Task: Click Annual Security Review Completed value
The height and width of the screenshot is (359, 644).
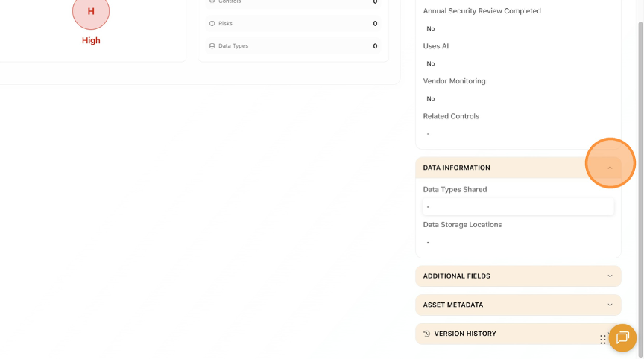Action: click(431, 28)
